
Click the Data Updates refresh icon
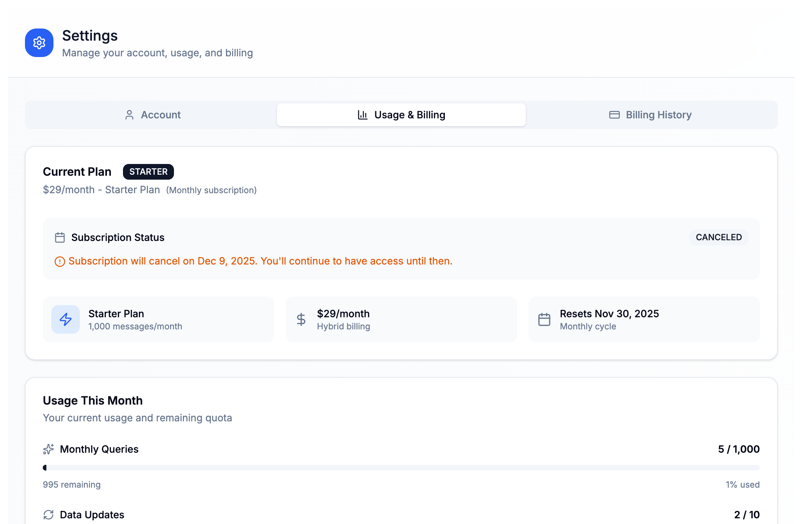pyautogui.click(x=48, y=514)
